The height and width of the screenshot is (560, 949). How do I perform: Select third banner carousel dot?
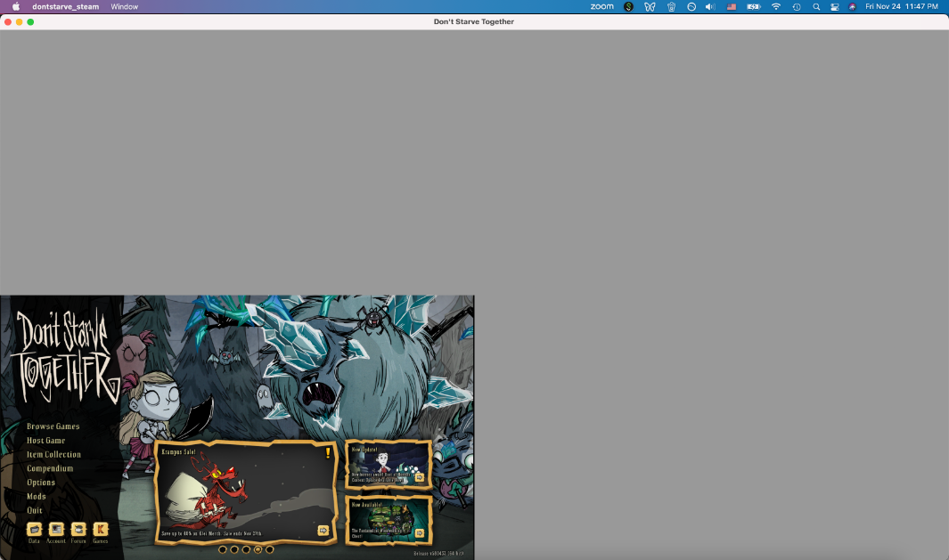246,549
